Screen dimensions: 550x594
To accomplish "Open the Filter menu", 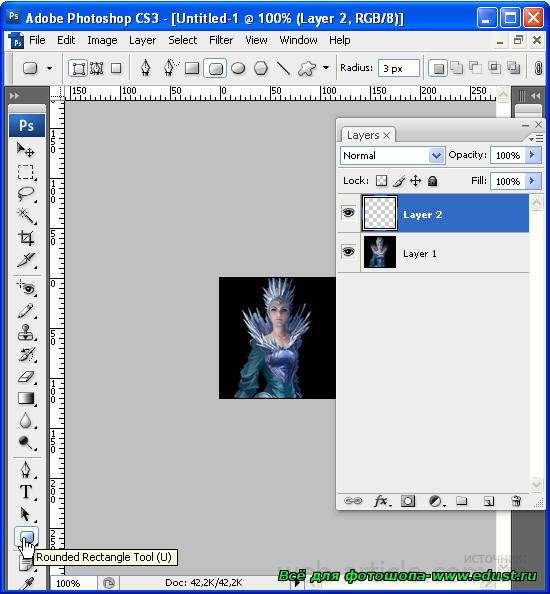I will (x=221, y=40).
